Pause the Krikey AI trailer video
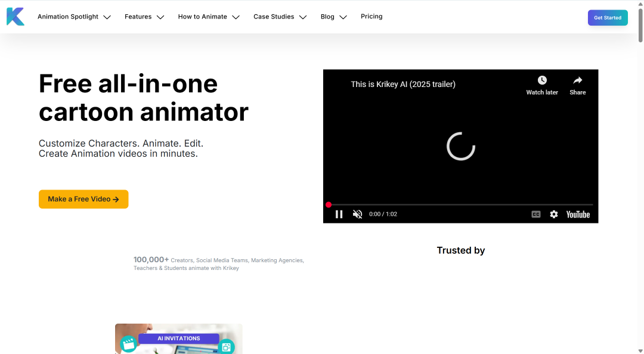 [339, 215]
